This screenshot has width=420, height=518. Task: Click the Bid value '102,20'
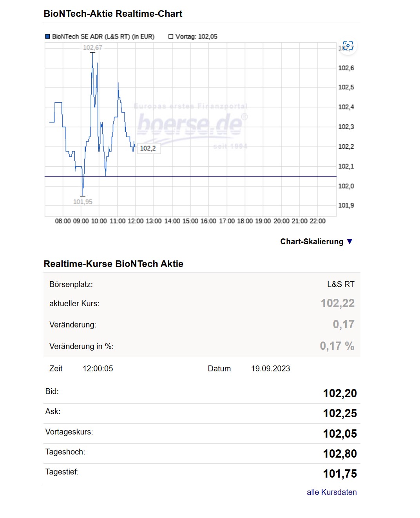coord(340,393)
